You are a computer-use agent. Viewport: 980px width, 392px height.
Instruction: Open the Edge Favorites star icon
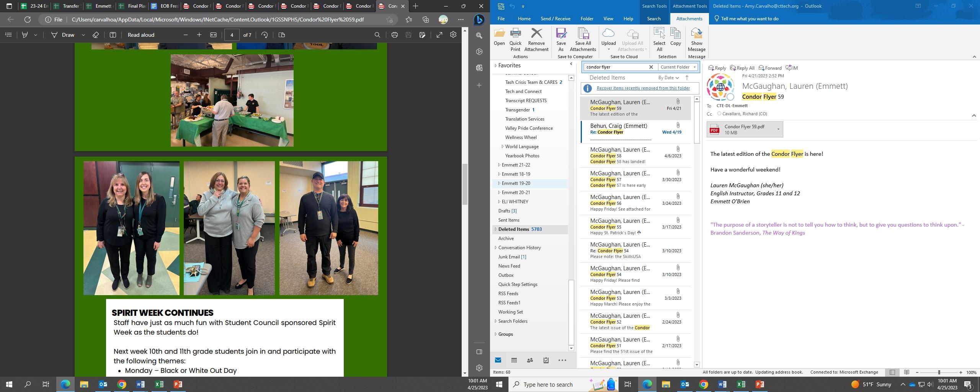[409, 20]
